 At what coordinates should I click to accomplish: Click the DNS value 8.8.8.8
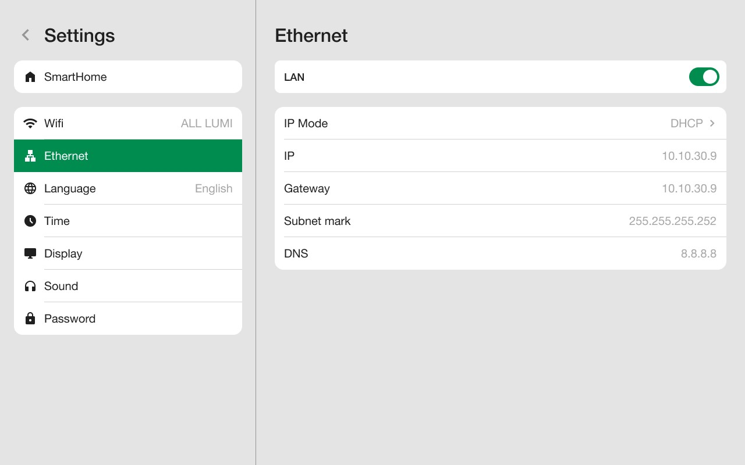[698, 254]
